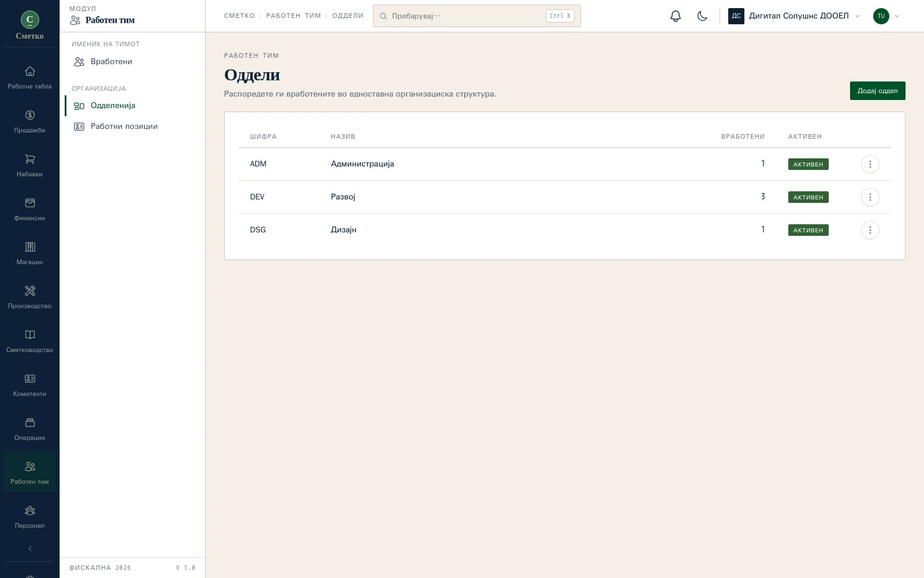Image resolution: width=924 pixels, height=578 pixels.
Task: Open Работни позиции menu item
Action: click(132, 126)
